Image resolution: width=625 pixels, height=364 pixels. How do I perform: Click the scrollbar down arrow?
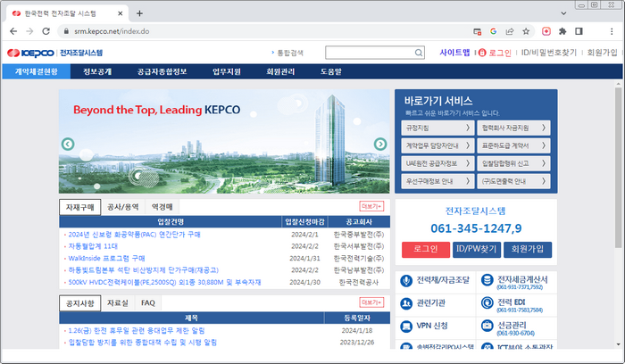[618, 344]
